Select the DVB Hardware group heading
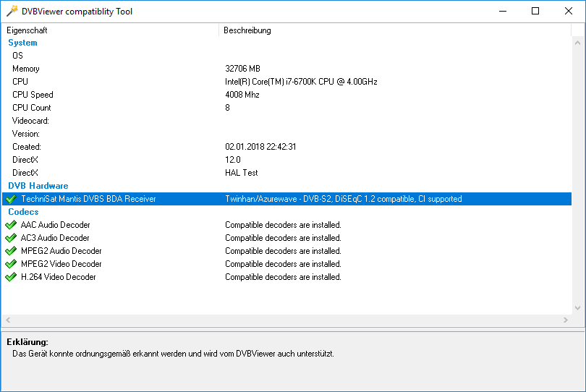586x392 pixels. coord(38,186)
